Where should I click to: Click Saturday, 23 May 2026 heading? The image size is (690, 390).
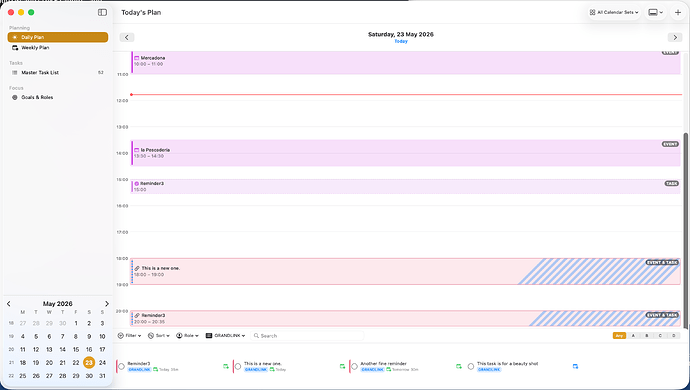[401, 34]
